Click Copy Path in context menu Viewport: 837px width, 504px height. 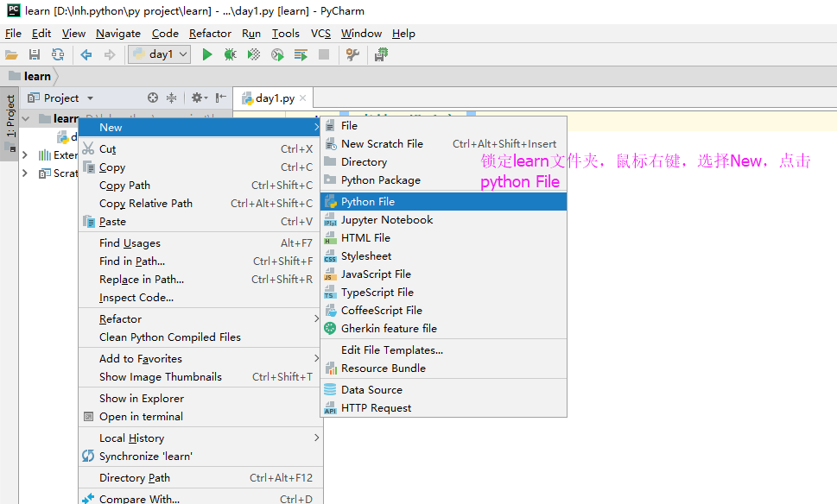(x=200, y=186)
